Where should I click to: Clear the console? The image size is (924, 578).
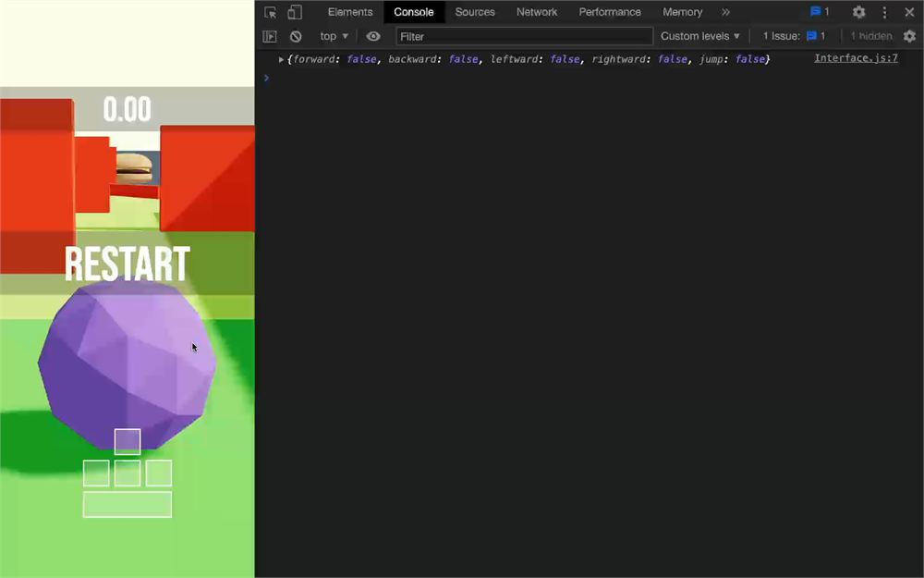pyautogui.click(x=296, y=37)
